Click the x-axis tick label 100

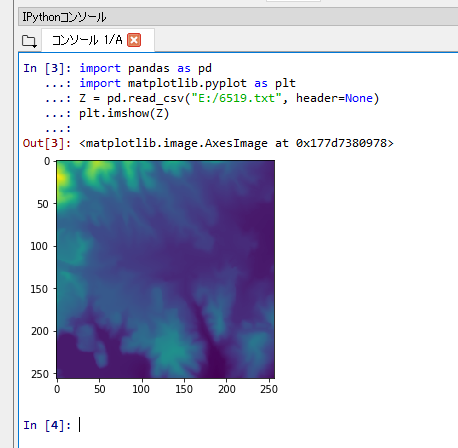tap(141, 389)
